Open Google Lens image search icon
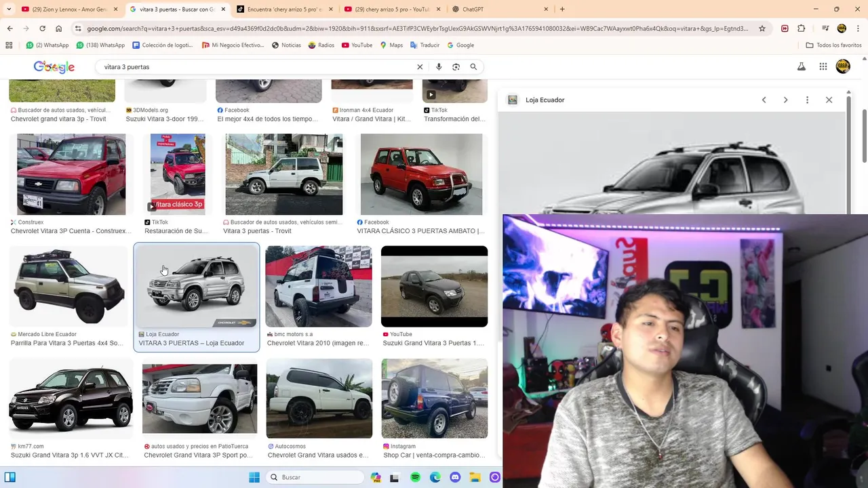This screenshot has width=868, height=488. pyautogui.click(x=456, y=67)
